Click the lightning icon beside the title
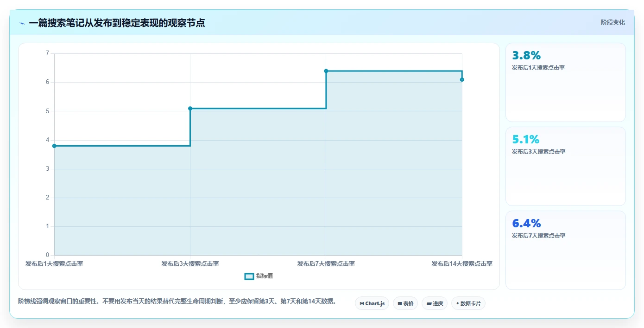This screenshot has height=328, width=644. click(x=22, y=23)
